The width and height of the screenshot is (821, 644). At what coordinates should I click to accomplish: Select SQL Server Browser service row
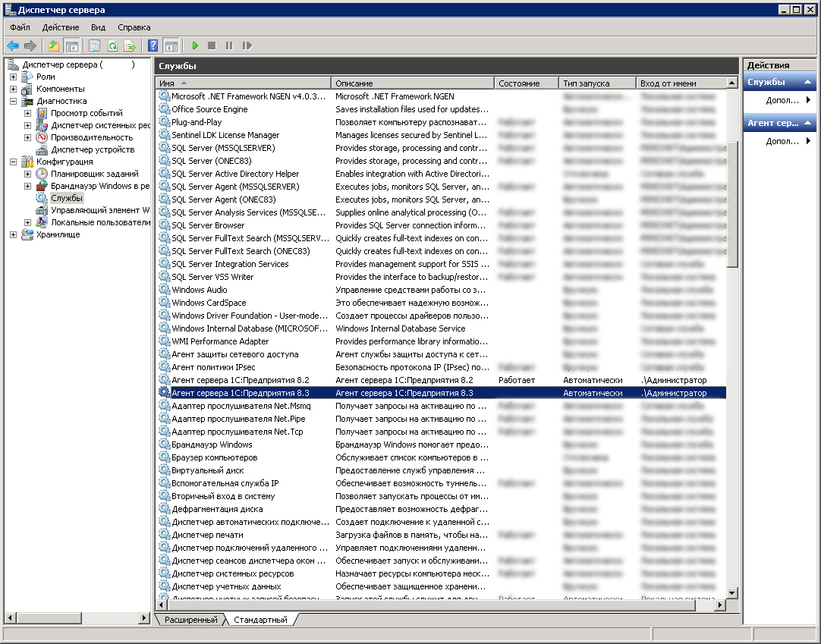tap(442, 225)
